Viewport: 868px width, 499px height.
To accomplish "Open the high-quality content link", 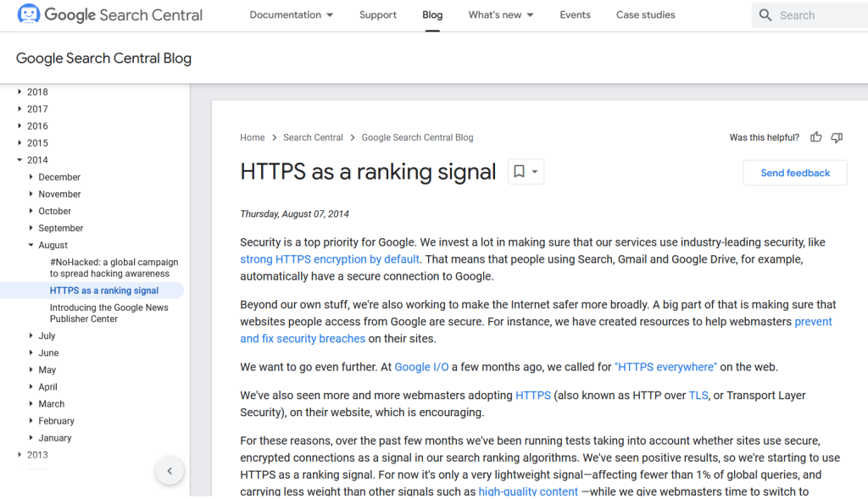I will [x=528, y=491].
